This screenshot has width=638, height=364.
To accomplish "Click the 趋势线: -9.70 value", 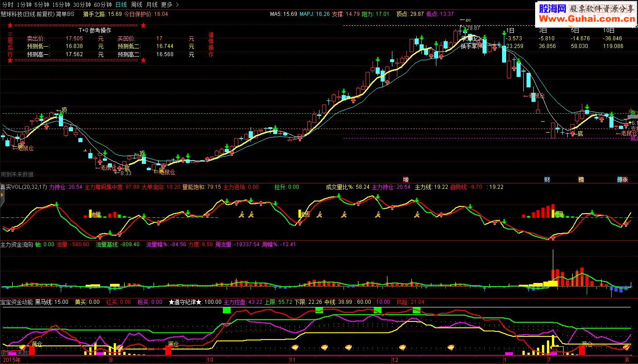I will point(466,187).
